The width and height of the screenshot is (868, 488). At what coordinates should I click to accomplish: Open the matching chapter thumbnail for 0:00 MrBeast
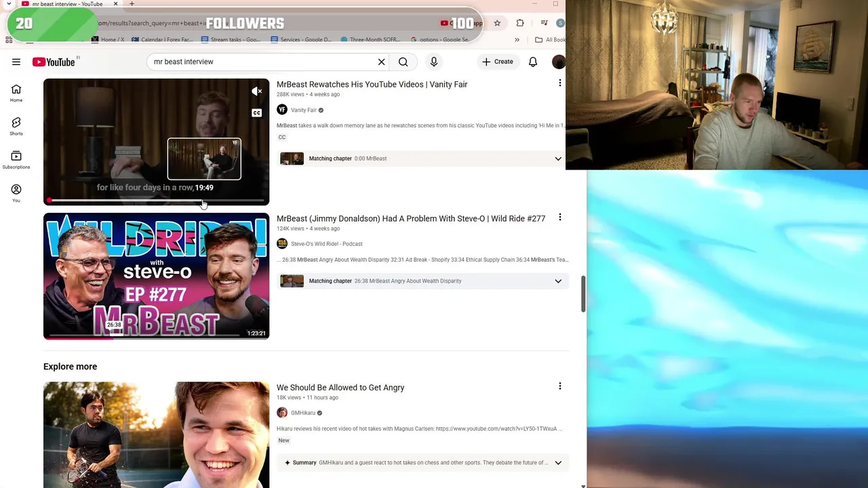point(292,159)
